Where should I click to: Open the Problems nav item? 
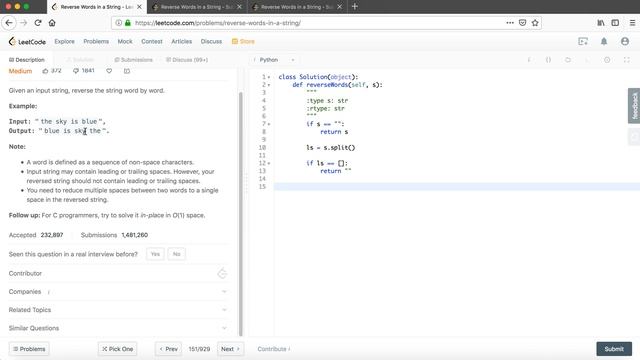coord(96,41)
